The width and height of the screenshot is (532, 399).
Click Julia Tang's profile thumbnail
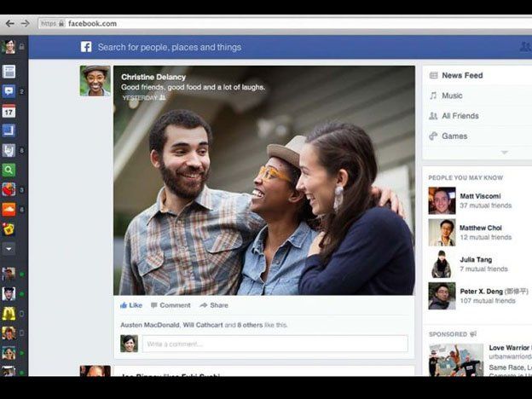click(442, 264)
